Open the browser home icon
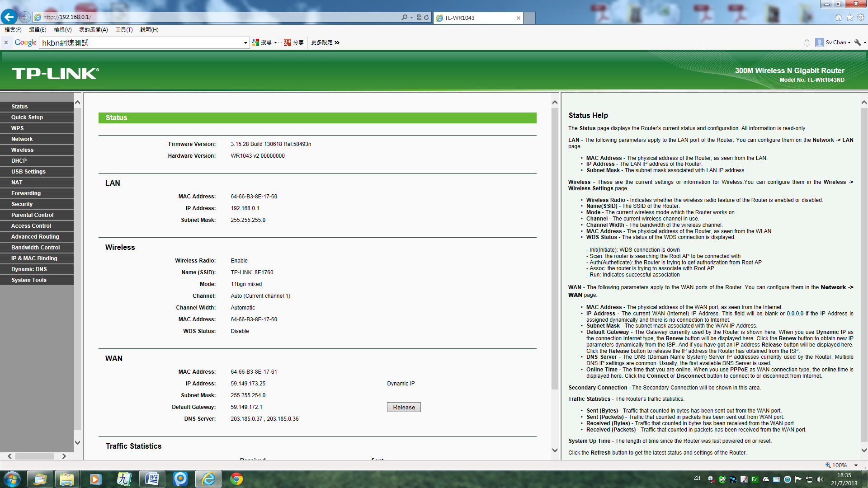 [838, 17]
